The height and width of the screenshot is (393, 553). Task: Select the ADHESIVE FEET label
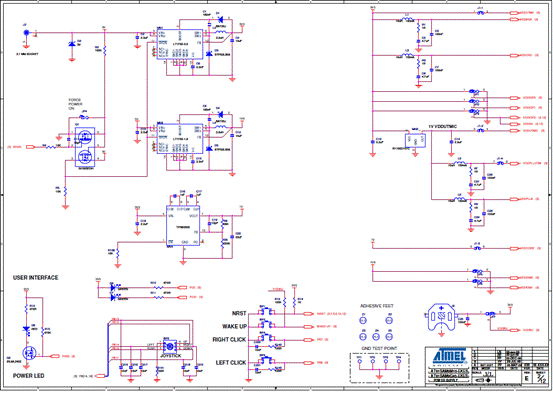(x=377, y=306)
